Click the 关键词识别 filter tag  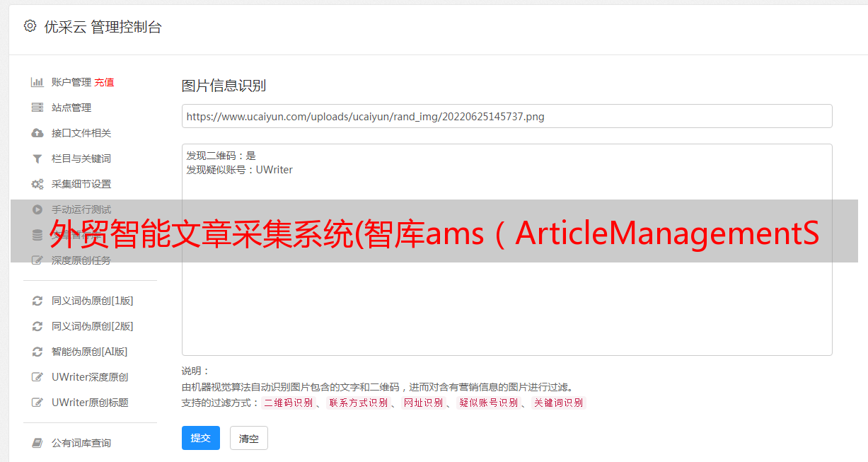559,403
